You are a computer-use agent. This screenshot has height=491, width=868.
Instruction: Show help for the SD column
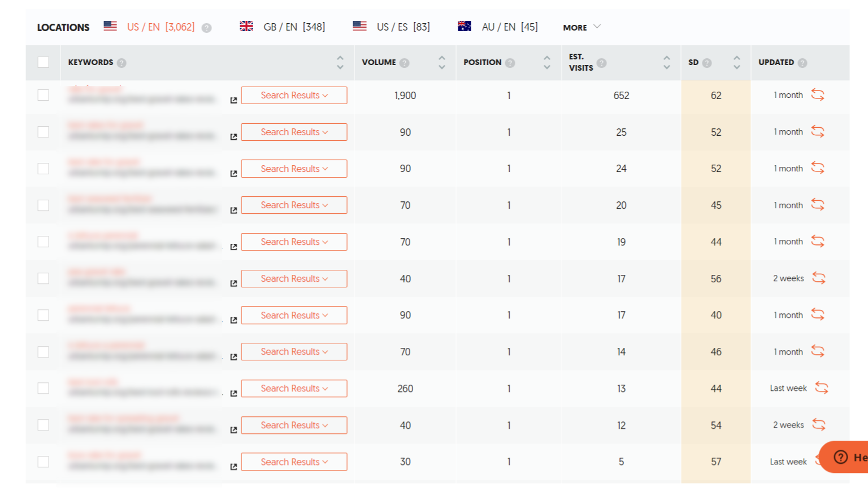[706, 63]
